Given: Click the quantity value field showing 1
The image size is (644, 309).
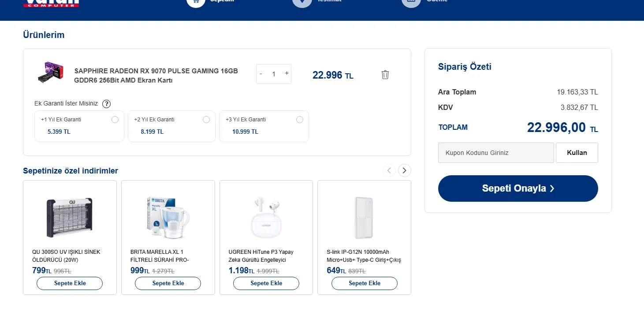Looking at the screenshot, I should (274, 74).
